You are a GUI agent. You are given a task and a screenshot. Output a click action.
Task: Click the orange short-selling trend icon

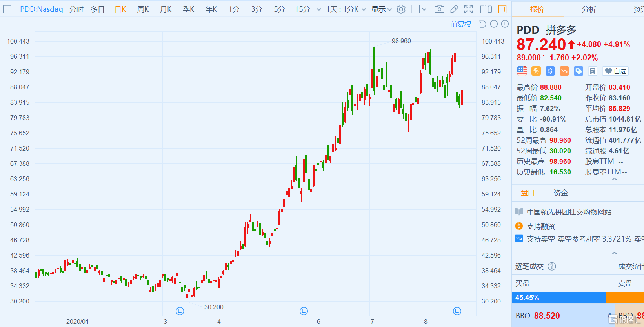point(564,71)
